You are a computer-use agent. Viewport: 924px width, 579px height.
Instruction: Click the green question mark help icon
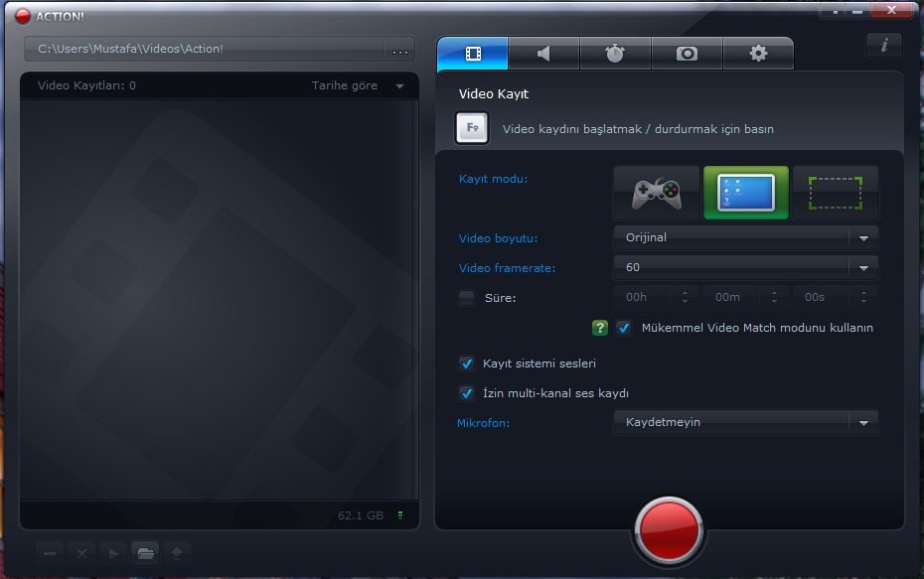point(599,328)
